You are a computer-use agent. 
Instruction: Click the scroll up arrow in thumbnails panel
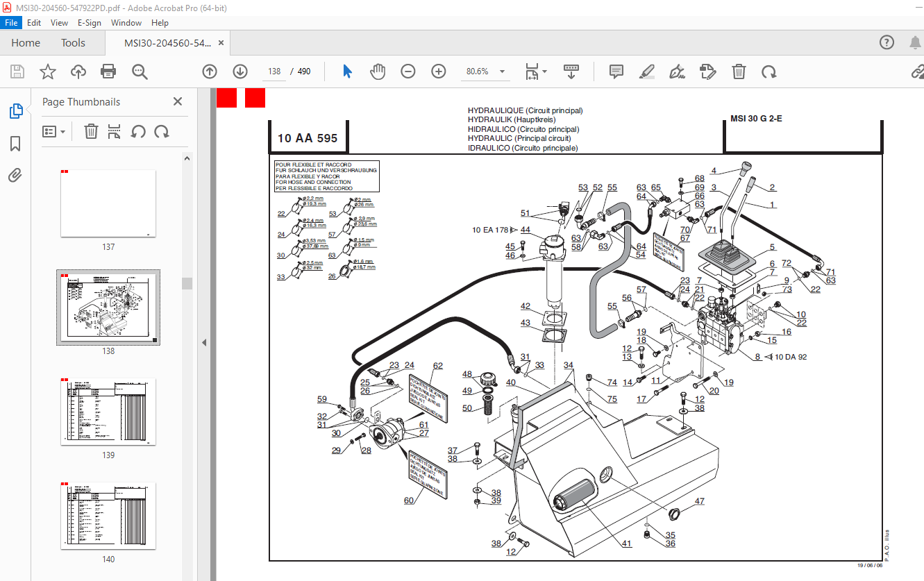pos(186,158)
